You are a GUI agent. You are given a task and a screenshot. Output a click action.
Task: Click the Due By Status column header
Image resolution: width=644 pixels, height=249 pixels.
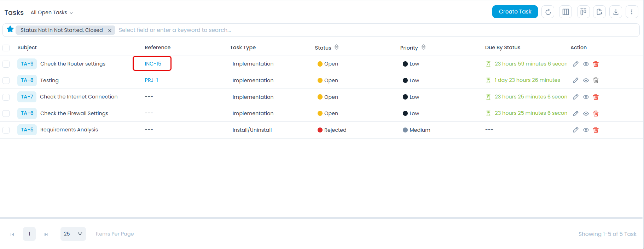click(x=503, y=47)
